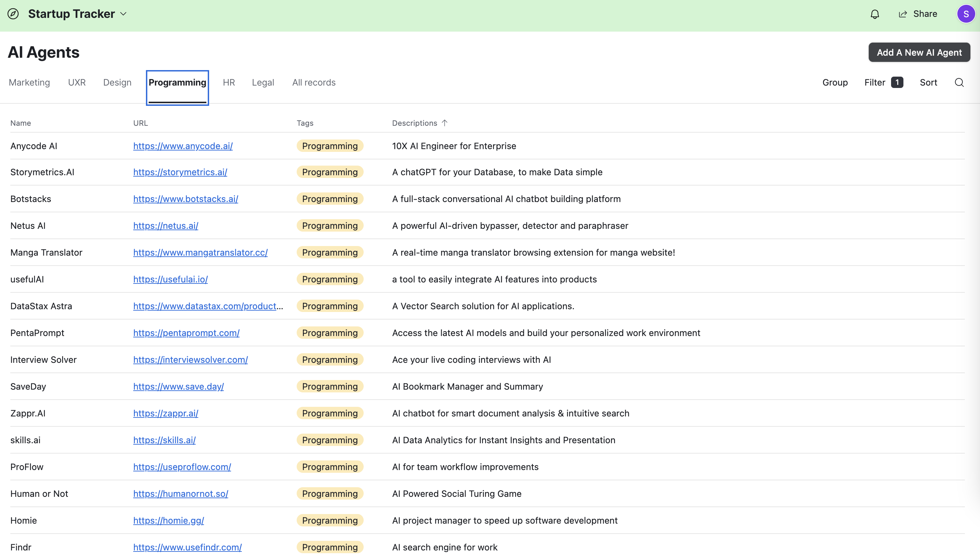Open the Group options

[x=835, y=82]
